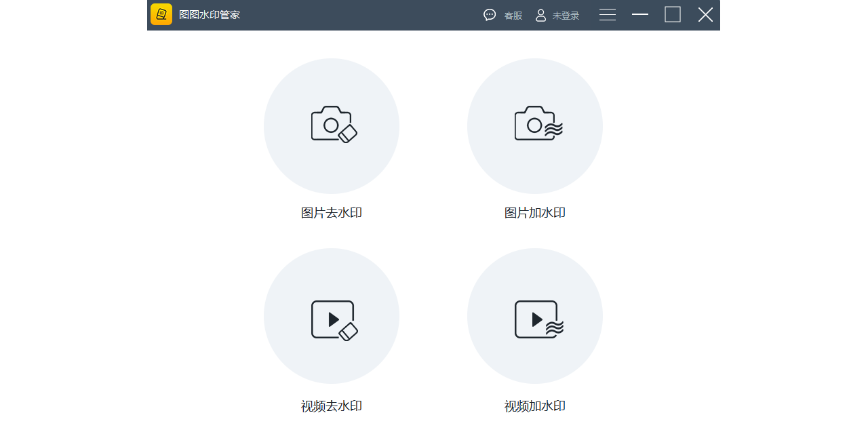Click the 图片加水印 label
This screenshot has height=434, width=868.
tap(535, 213)
